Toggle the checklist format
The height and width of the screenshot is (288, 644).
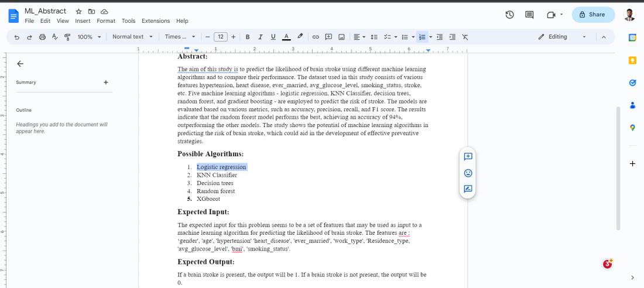point(387,37)
